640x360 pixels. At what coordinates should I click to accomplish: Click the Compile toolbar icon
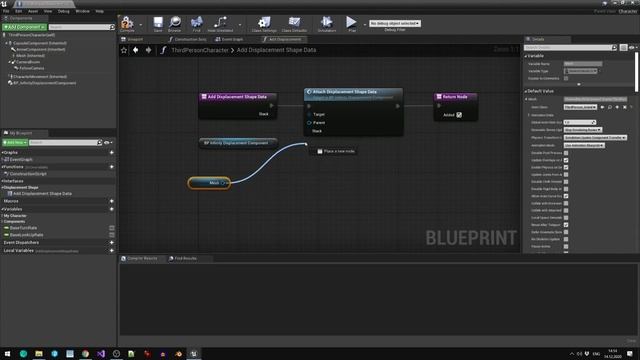tap(127, 24)
